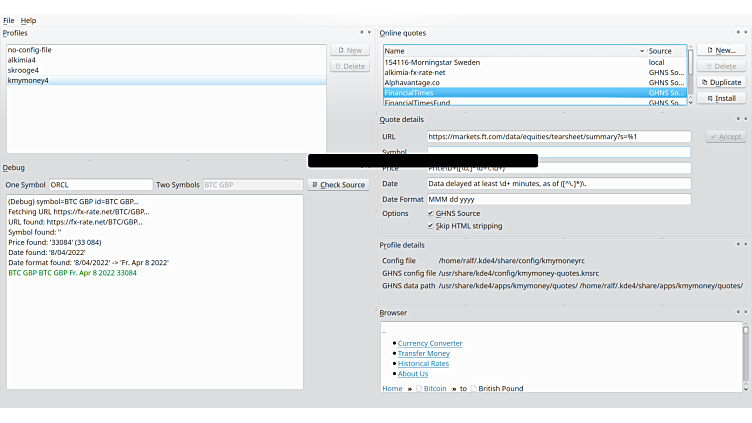The width and height of the screenshot is (752, 423).
Task: Float the Profile details dock panel
Action: pyautogui.click(x=737, y=244)
